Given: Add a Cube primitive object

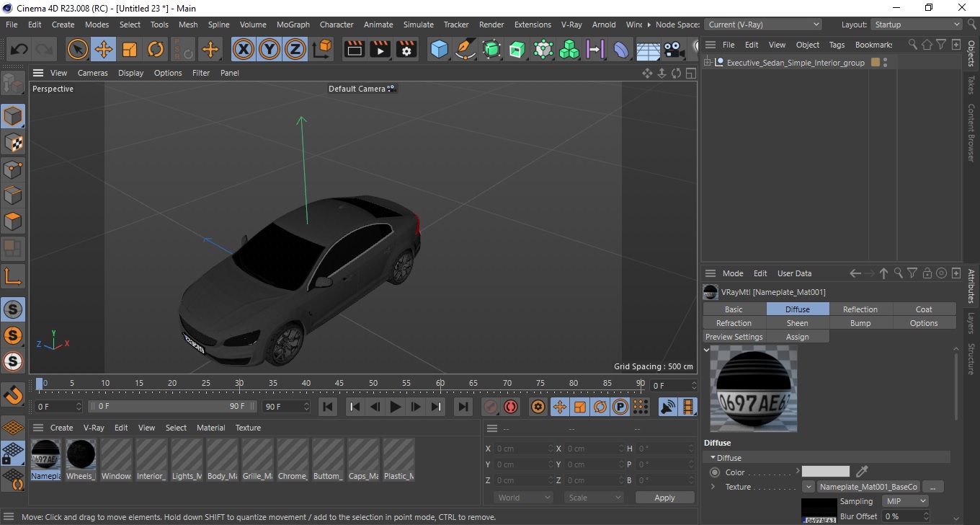Looking at the screenshot, I should [x=439, y=50].
